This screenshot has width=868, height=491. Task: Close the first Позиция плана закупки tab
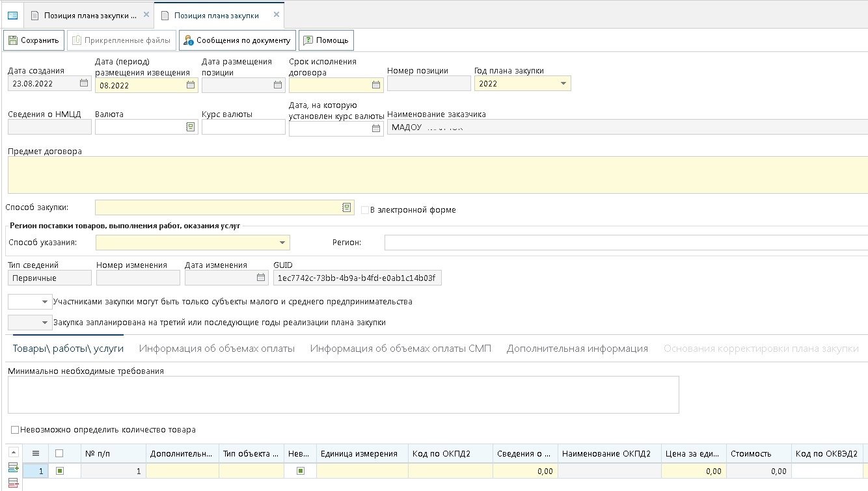(146, 14)
